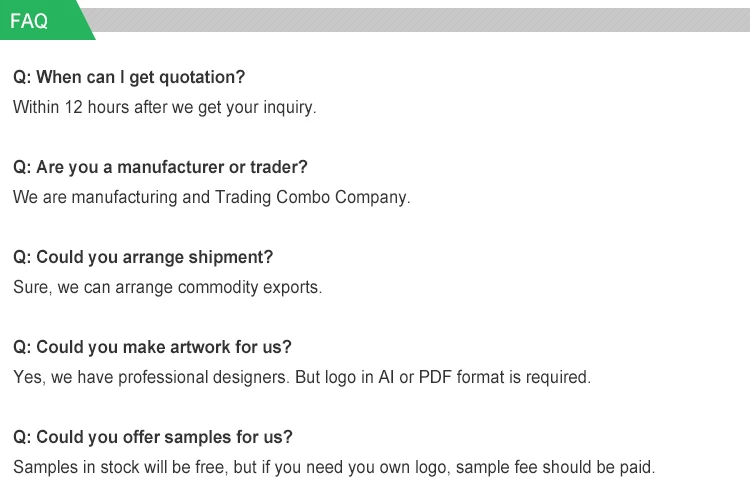Click the words "Trading Combo Company"
This screenshot has width=750, height=500.
point(311,197)
